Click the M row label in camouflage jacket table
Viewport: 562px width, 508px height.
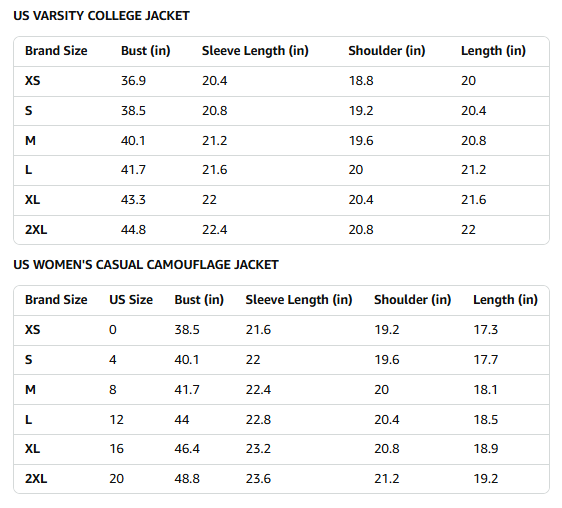tap(30, 390)
